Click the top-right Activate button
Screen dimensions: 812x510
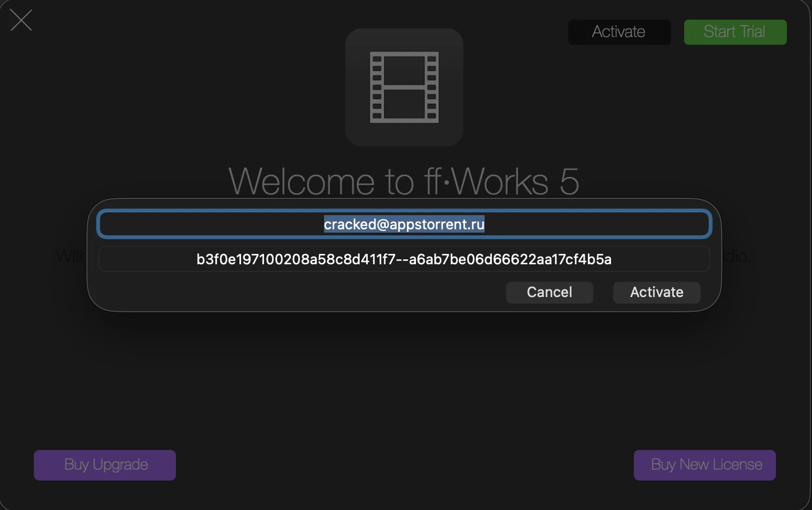coord(619,32)
